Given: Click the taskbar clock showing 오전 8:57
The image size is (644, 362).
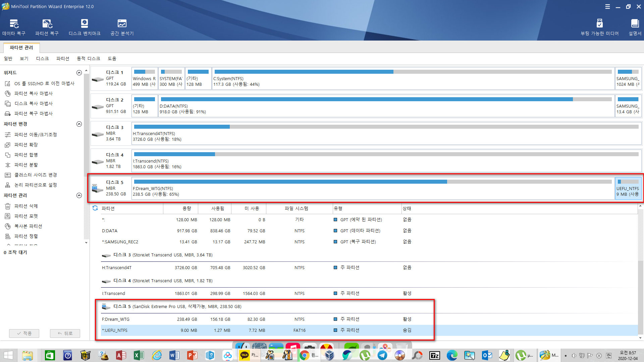Looking at the screenshot, I should tap(628, 355).
